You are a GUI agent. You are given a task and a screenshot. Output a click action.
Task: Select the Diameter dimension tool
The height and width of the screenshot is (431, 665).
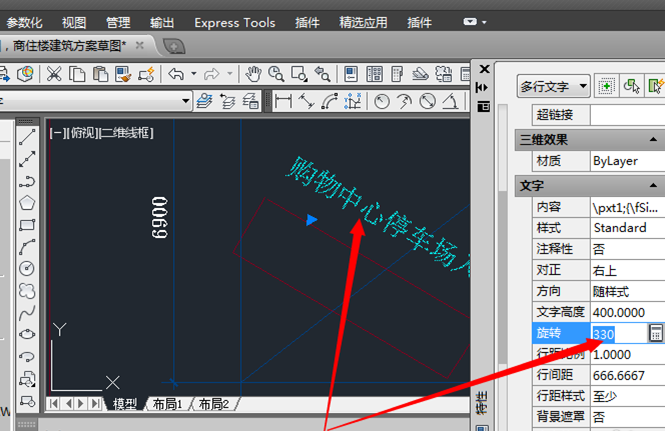coord(428,101)
